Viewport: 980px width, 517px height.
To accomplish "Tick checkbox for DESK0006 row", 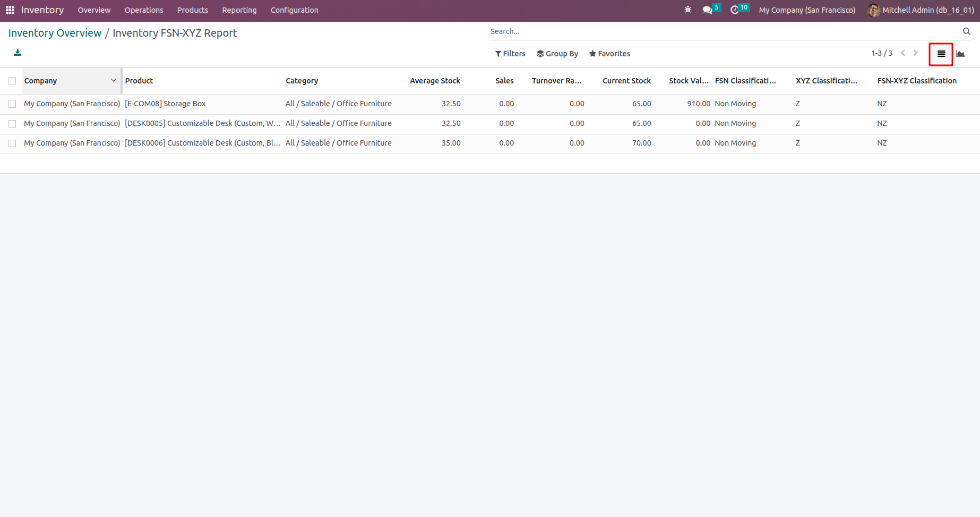I will coord(12,143).
